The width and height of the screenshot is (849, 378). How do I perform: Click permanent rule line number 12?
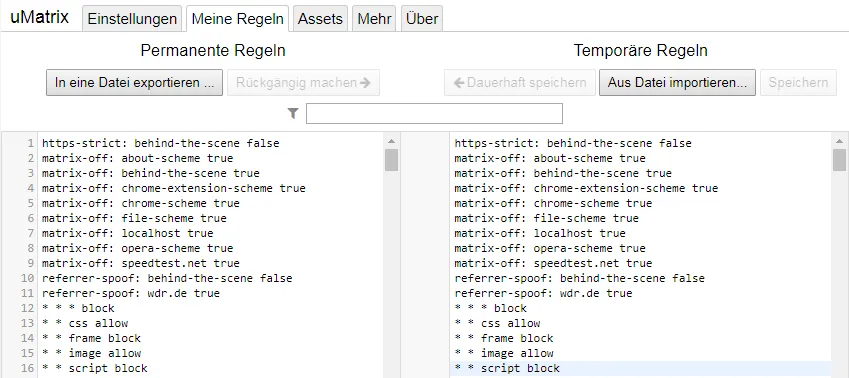(x=28, y=308)
